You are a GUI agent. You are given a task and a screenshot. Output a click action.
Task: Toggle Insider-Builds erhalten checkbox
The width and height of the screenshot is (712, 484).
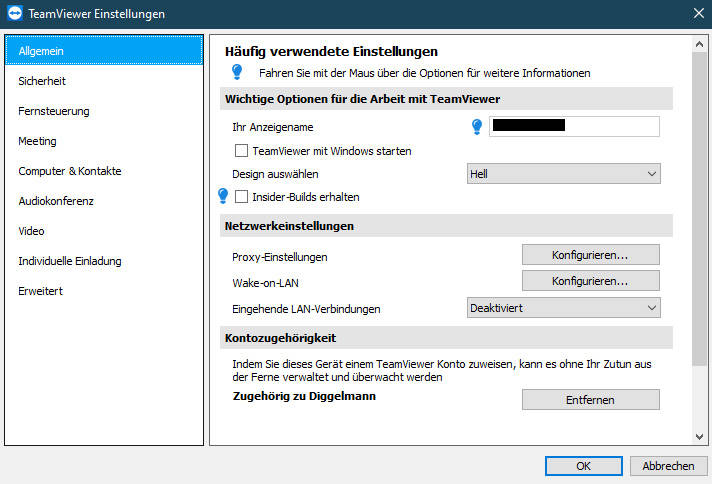tap(241, 197)
